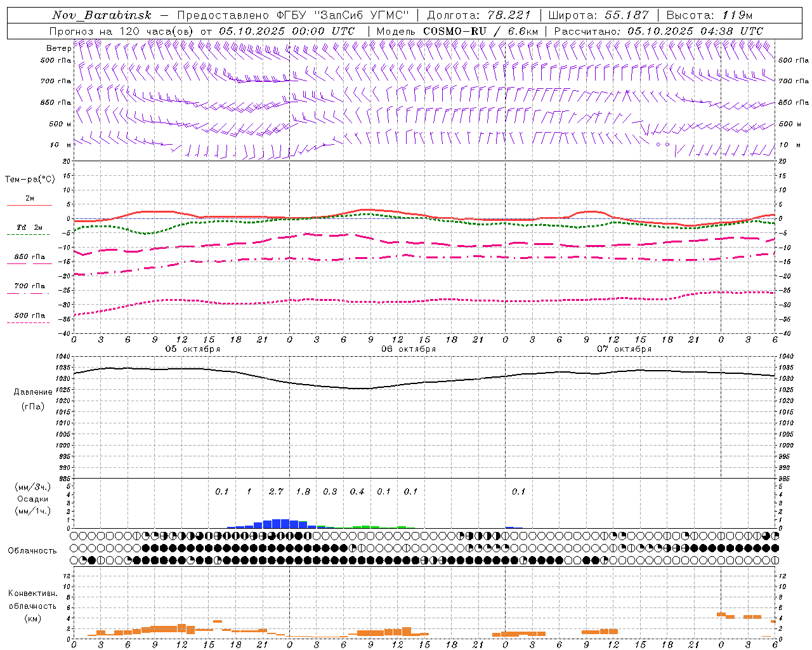The image size is (812, 650).
Task: Click the 'Td 2м' dew point legend entry
Action: [x=29, y=227]
